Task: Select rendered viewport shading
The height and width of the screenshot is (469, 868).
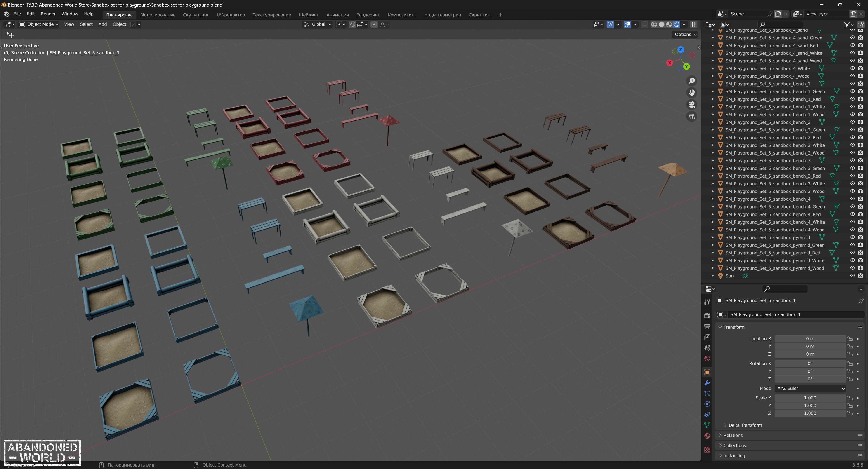Action: coord(676,24)
